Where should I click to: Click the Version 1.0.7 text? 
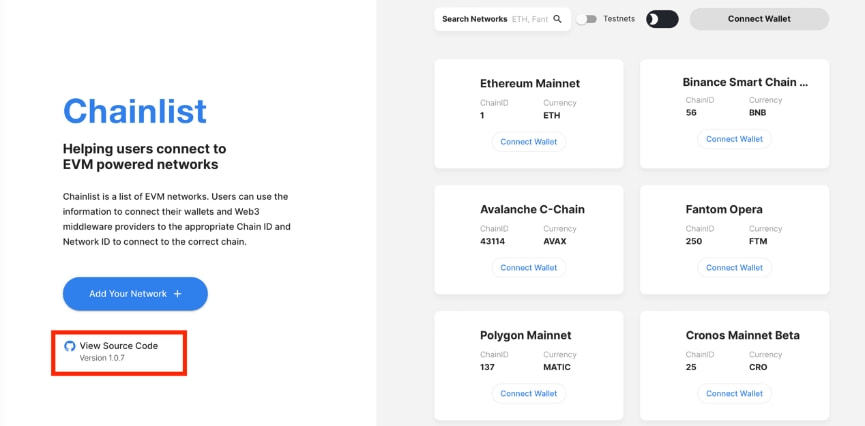coord(102,358)
